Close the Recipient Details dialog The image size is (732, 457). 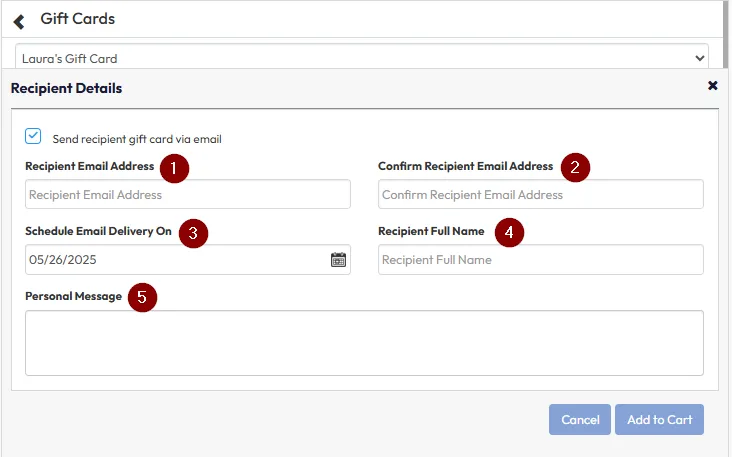coord(712,86)
